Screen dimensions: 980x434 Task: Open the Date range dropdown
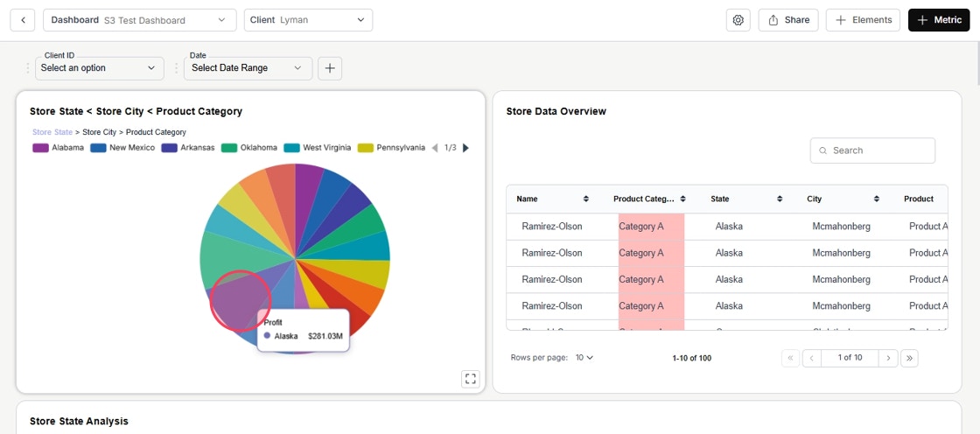[248, 68]
